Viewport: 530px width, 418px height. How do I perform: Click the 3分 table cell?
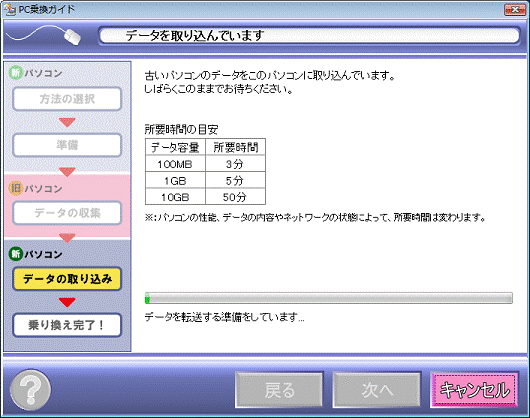tap(235, 164)
